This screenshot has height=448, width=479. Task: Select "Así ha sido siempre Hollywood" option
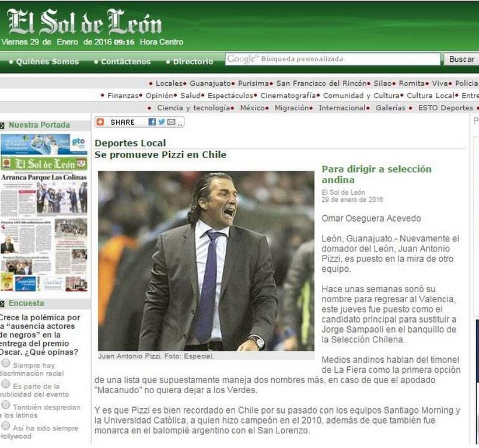(5, 426)
